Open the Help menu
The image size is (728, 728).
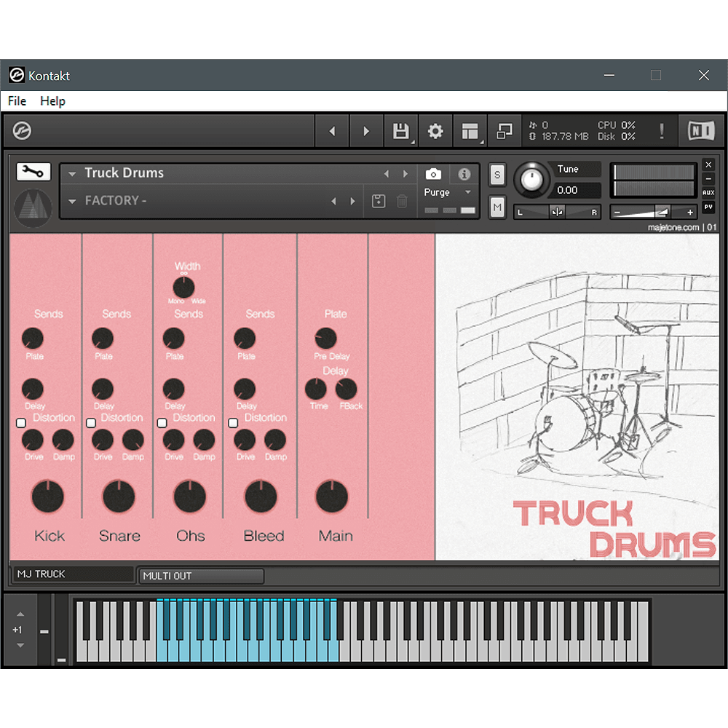tap(52, 101)
